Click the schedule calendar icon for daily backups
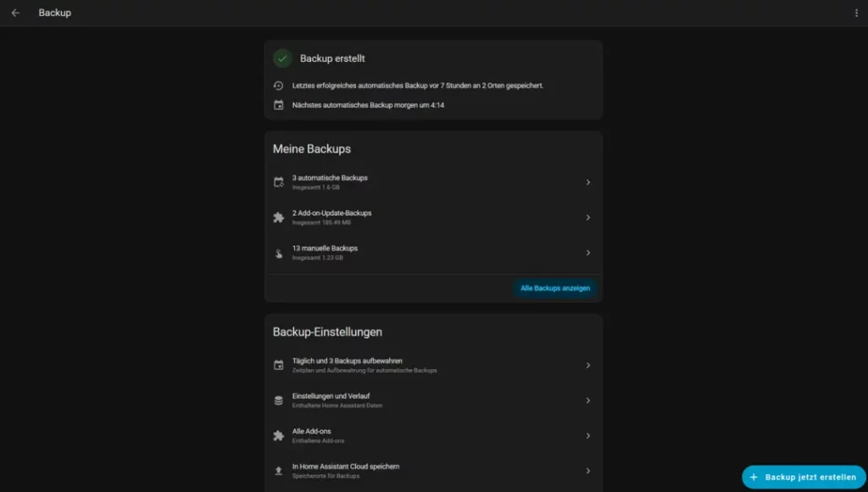868x492 pixels. tap(278, 365)
